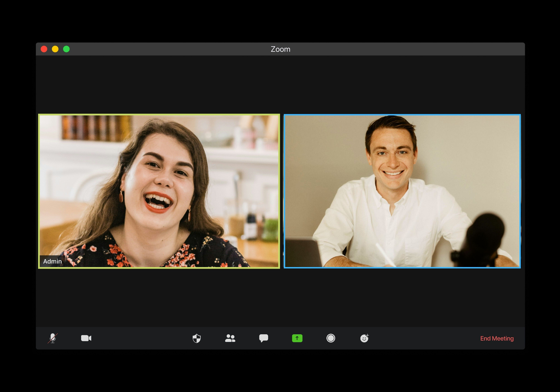Stop video with the camera icon
This screenshot has height=392, width=560.
(86, 338)
